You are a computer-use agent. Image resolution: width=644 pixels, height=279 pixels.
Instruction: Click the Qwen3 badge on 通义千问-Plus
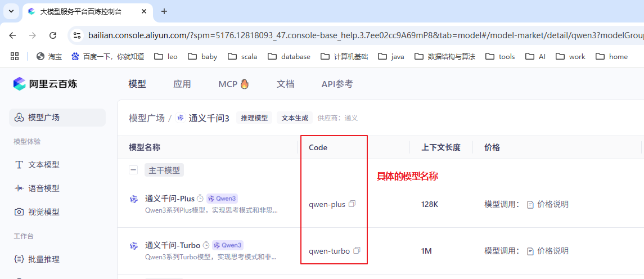click(x=222, y=199)
